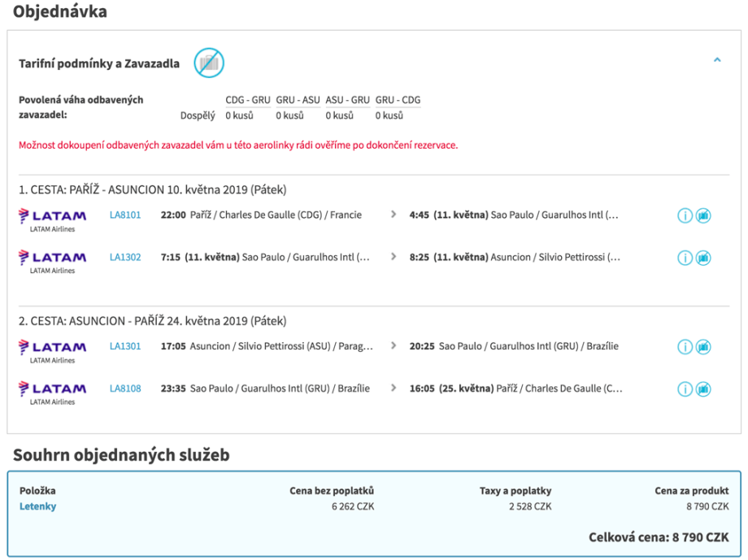The image size is (748, 560).
Task: Open the LA1302 flight number link
Action: (125, 258)
